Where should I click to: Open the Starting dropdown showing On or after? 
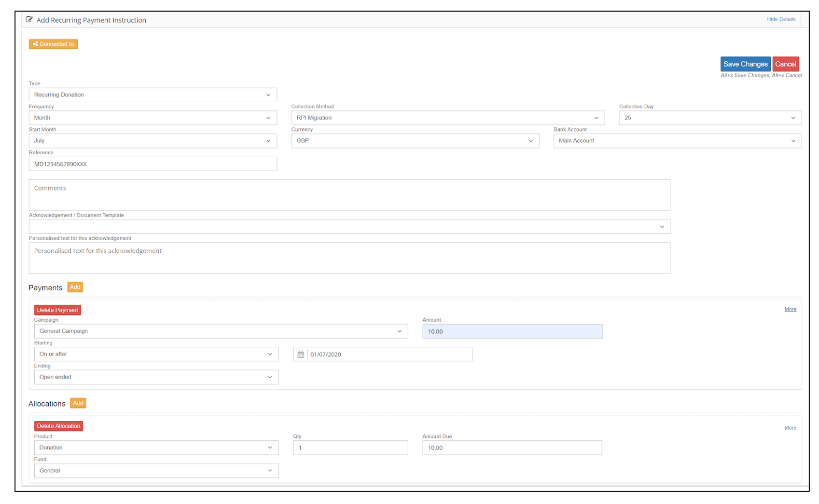[x=156, y=354]
